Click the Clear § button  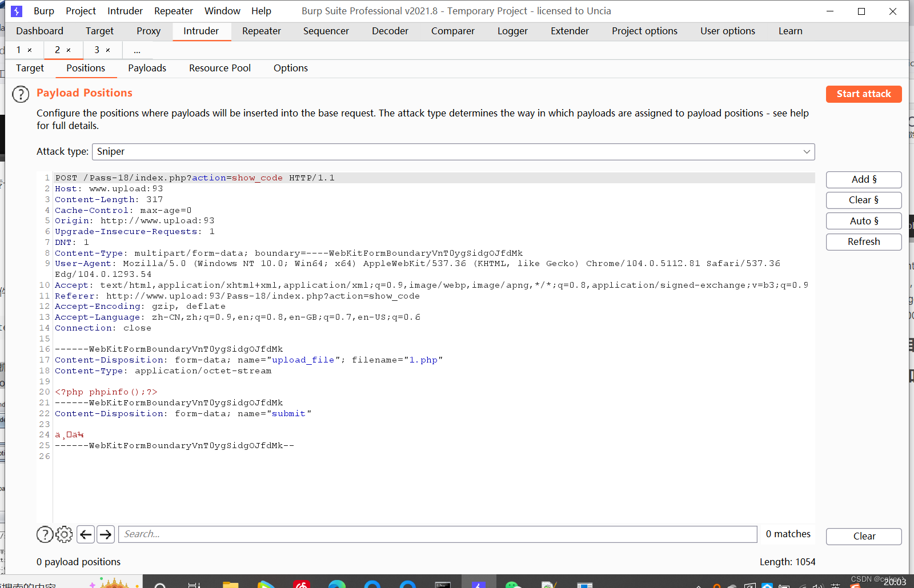tap(864, 200)
